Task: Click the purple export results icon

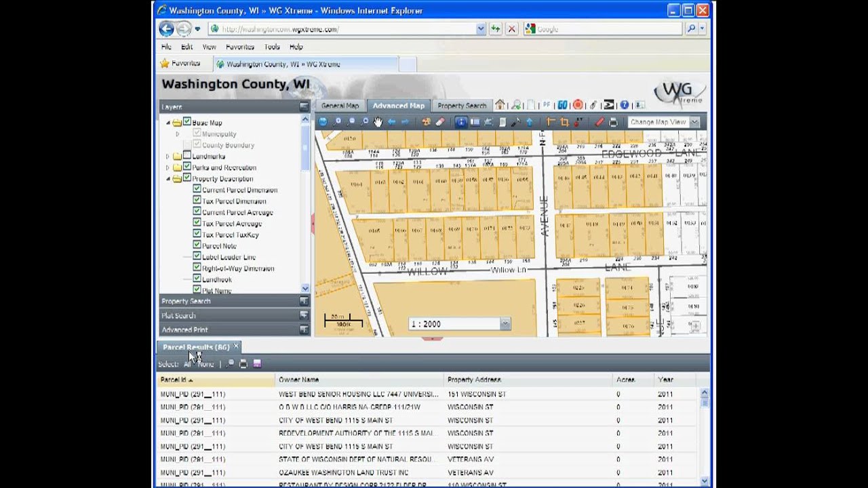Action: coord(257,364)
